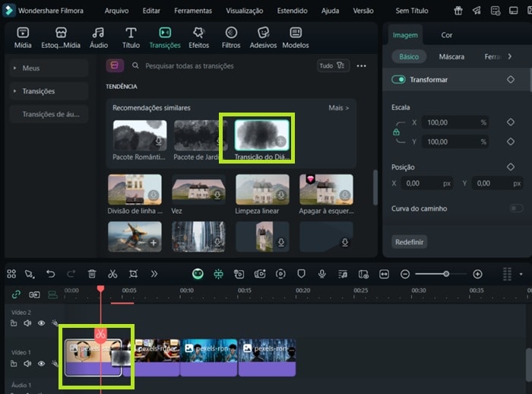Open the Tudo filter dropdown
This screenshot has height=394, width=532.
(x=333, y=65)
